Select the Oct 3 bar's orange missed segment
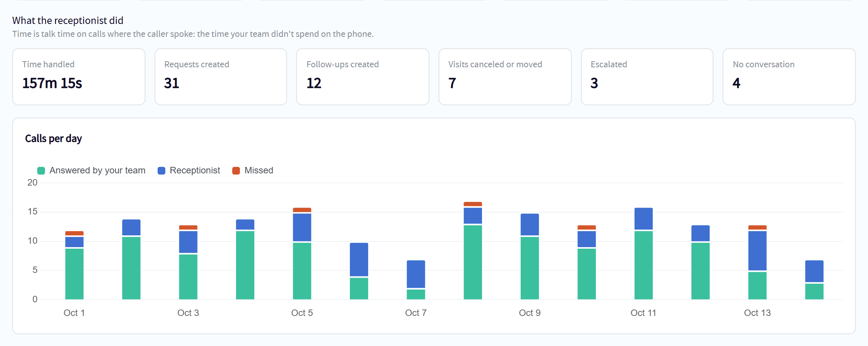868x346 pixels. (x=188, y=227)
